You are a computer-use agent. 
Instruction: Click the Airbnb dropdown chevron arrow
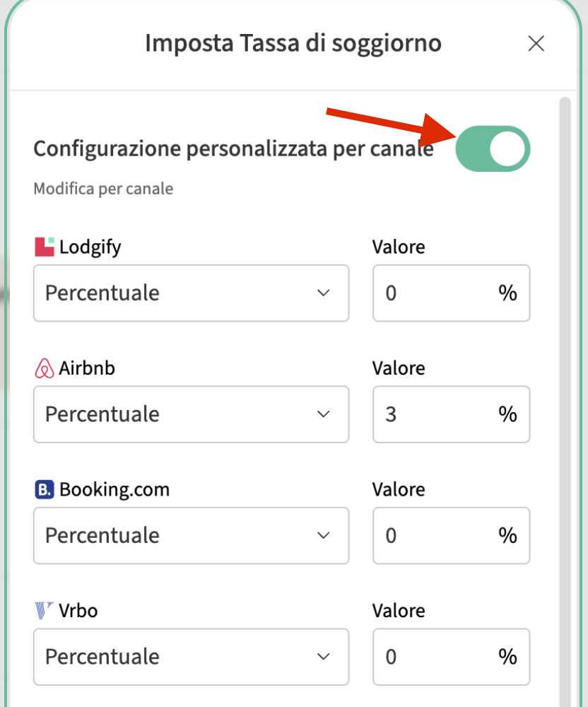tap(324, 414)
